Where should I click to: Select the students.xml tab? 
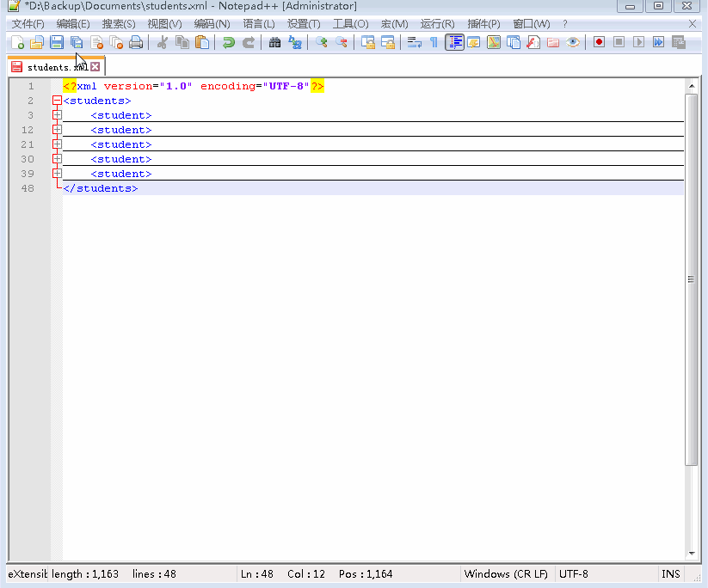(56, 67)
